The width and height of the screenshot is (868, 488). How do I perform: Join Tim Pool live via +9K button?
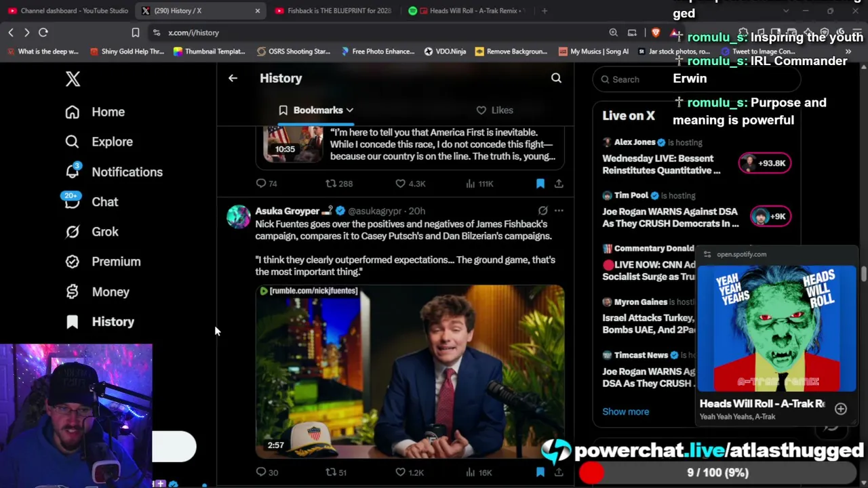[770, 216]
